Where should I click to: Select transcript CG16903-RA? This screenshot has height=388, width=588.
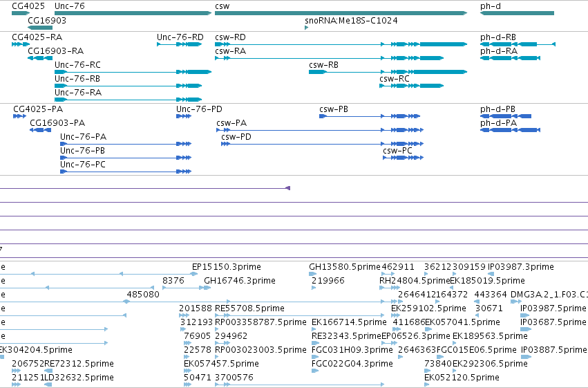pyautogui.click(x=40, y=58)
